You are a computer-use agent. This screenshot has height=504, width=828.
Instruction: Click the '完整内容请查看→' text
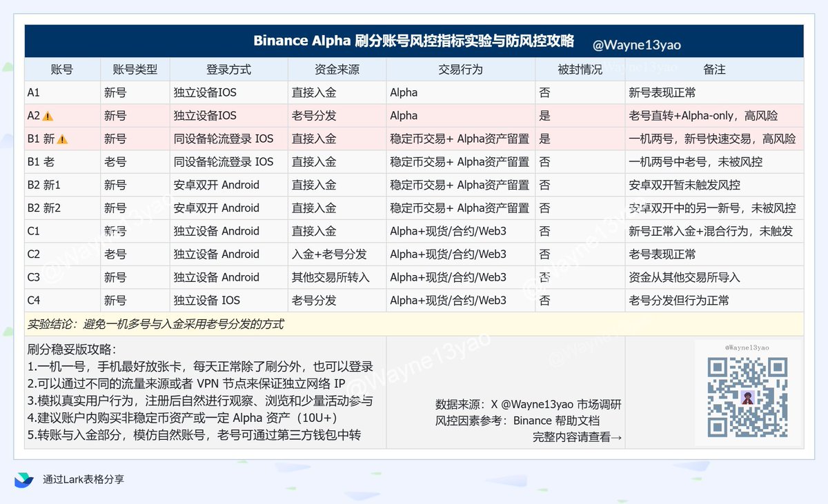click(577, 436)
